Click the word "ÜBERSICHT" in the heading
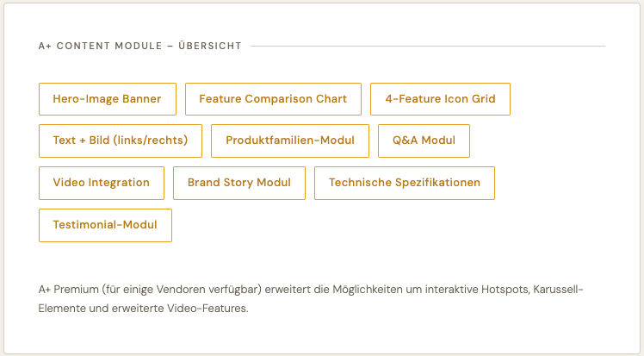 pos(209,46)
